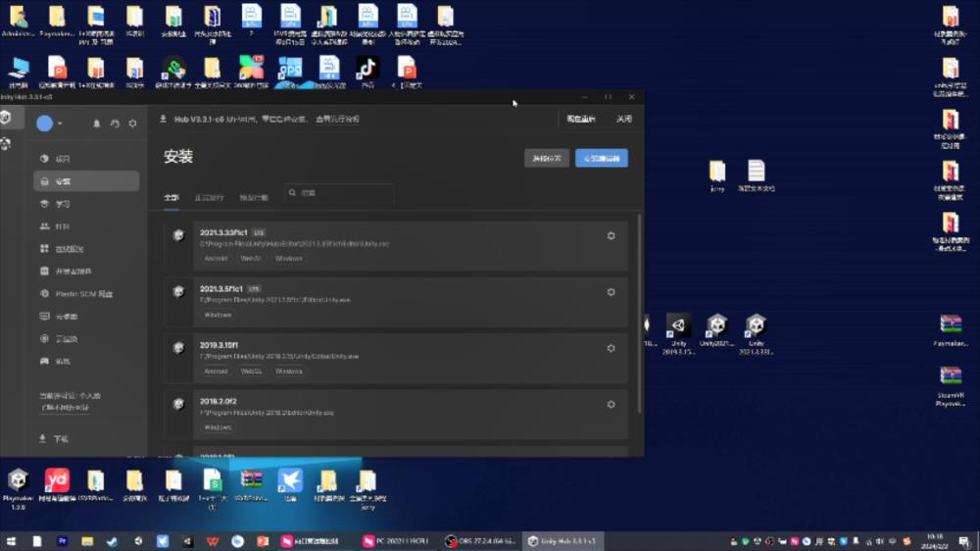Click the Unity icon beside 2021.3.5f1c1
This screenshot has width=980, height=551.
click(x=178, y=291)
